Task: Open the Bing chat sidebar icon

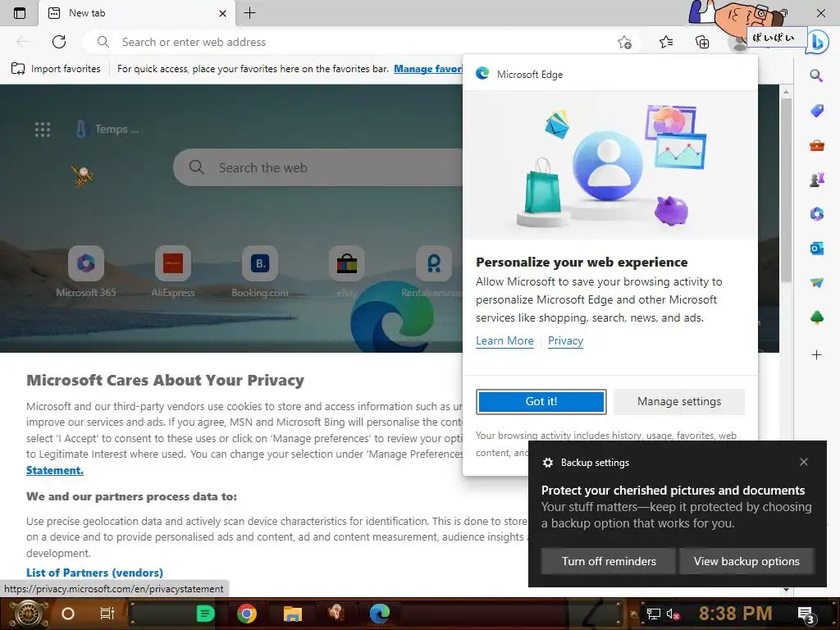Action: (818, 42)
